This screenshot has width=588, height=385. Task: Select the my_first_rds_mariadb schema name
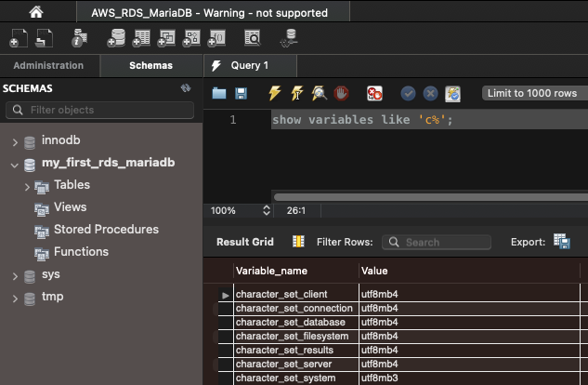pos(109,163)
